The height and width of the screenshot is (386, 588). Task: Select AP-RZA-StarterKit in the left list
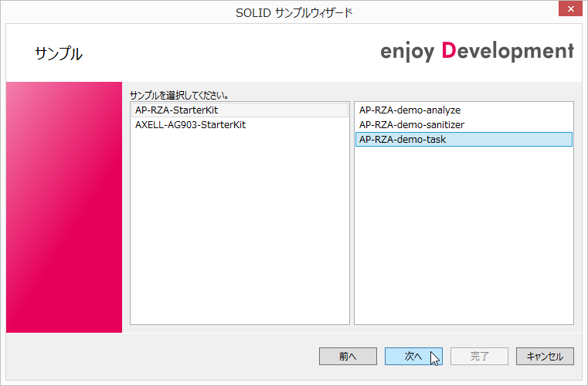(177, 110)
